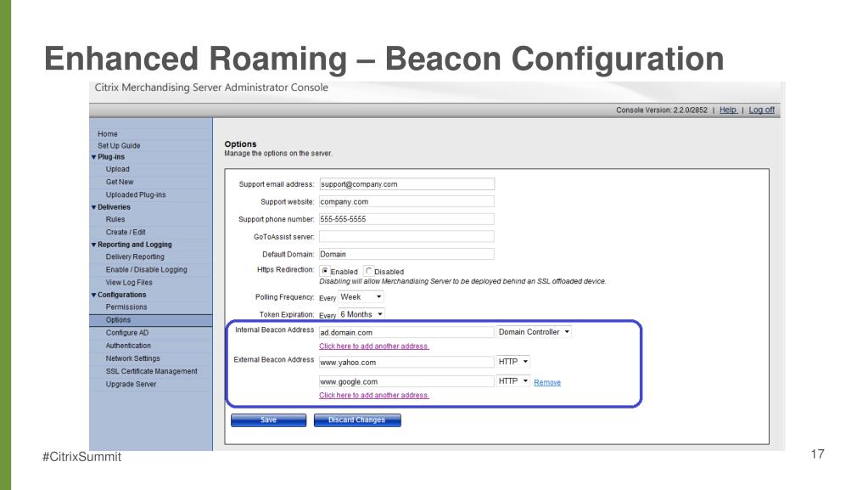Screen dimensions: 868x490
Task: Open the HTTP dropdown for www.google.com
Action: tap(512, 381)
